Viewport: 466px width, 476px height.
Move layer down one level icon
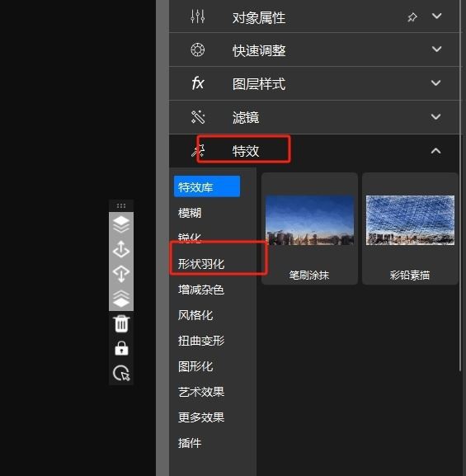[121, 274]
